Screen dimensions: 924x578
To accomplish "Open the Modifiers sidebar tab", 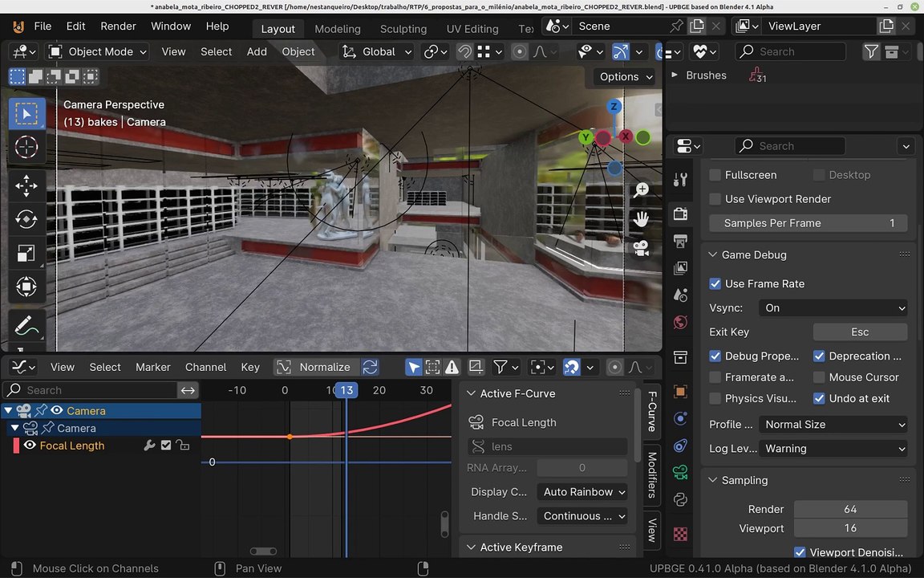I will tap(652, 474).
